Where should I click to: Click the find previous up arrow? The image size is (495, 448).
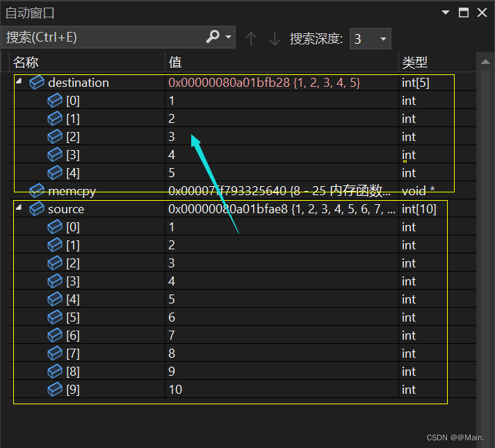(x=251, y=38)
